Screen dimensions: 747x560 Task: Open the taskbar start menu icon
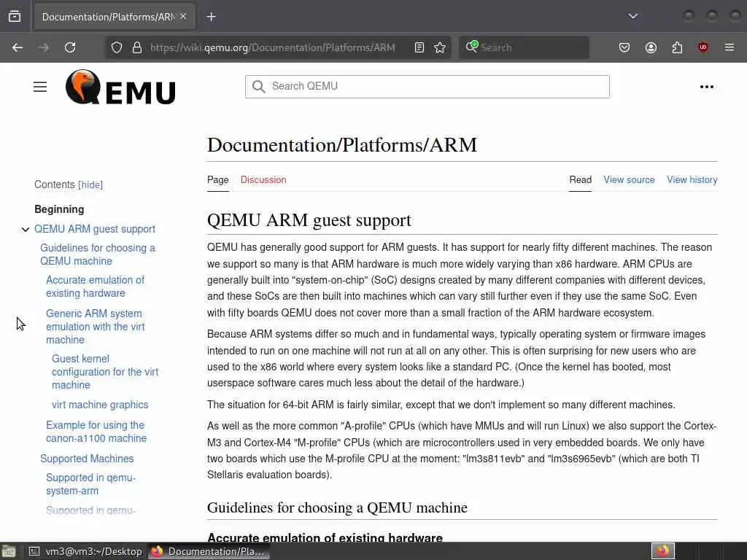(x=9, y=552)
